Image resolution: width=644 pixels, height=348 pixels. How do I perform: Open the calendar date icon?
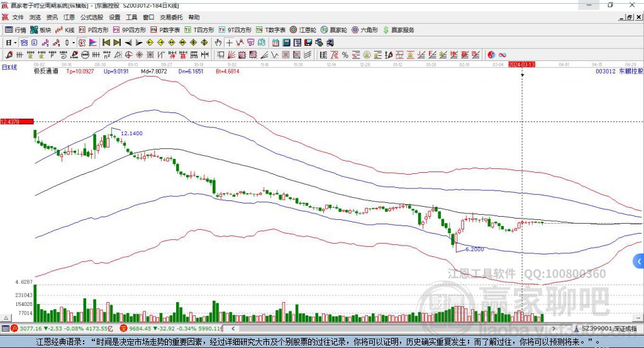click(x=275, y=43)
